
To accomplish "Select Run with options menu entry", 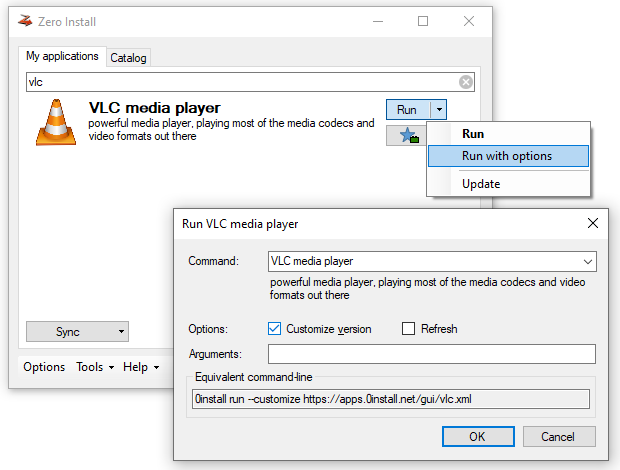I will (508, 156).
